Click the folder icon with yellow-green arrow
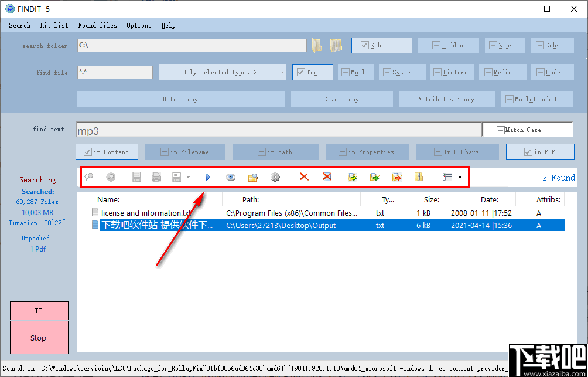 (352, 177)
